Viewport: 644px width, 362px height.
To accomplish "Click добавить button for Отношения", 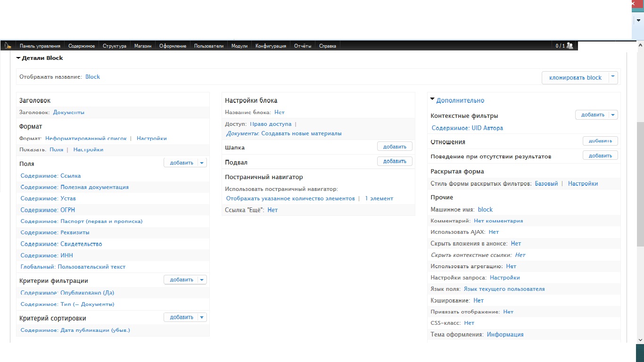I will pyautogui.click(x=600, y=141).
